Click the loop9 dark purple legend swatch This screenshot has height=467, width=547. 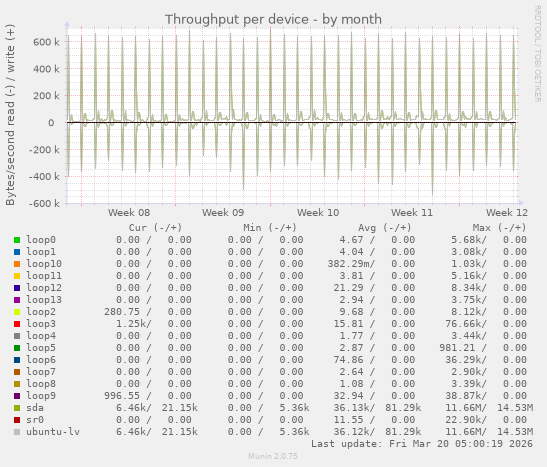(x=17, y=396)
